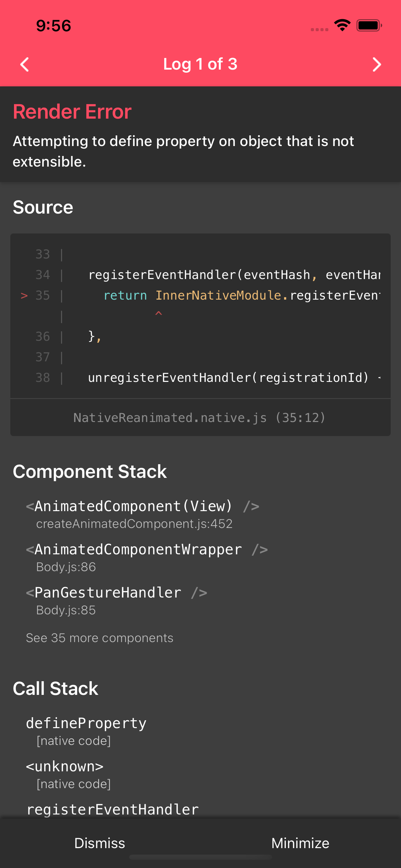Click the Wi-Fi icon in status bar
This screenshot has width=401, height=868.
(342, 25)
